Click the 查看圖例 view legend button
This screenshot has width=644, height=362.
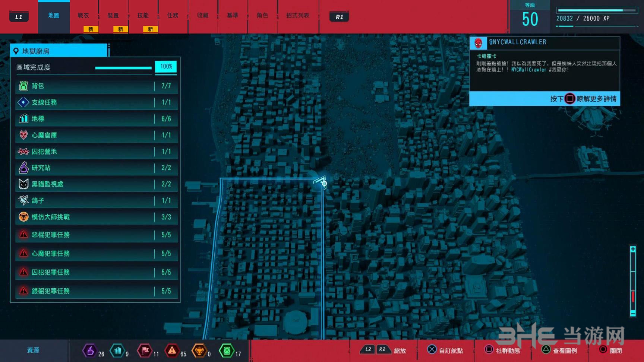click(x=559, y=350)
